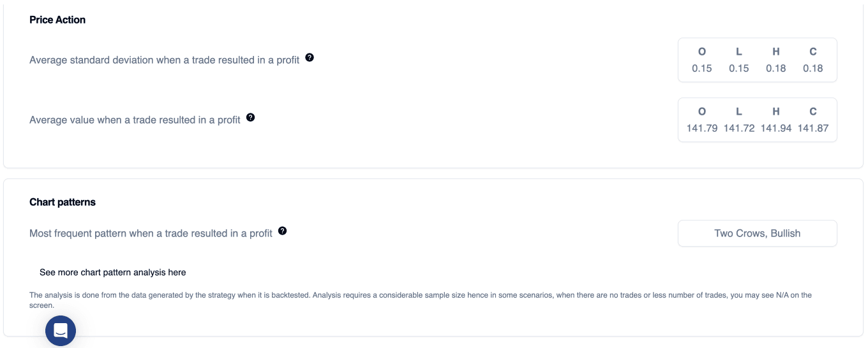The height and width of the screenshot is (348, 868).
Task: Select the 0.15 low standard deviation value
Action: pyautogui.click(x=739, y=68)
